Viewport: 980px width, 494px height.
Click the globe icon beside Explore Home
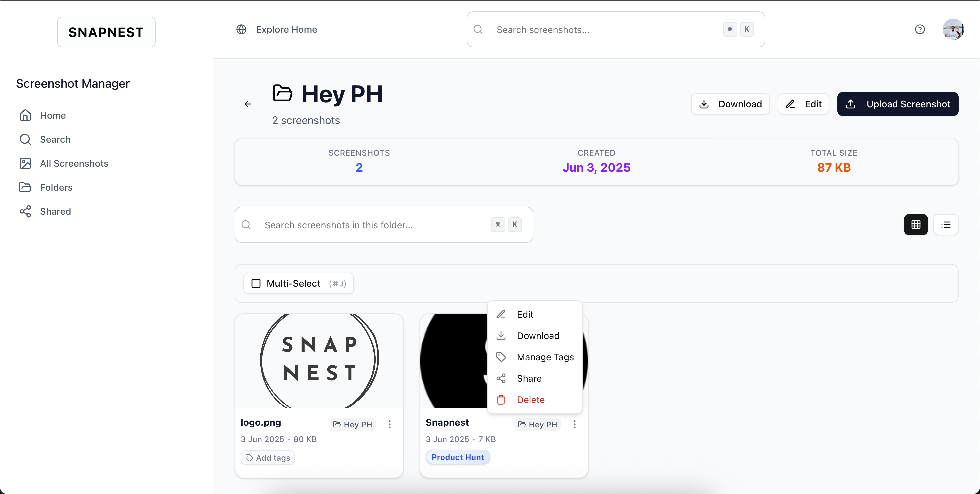pyautogui.click(x=241, y=29)
